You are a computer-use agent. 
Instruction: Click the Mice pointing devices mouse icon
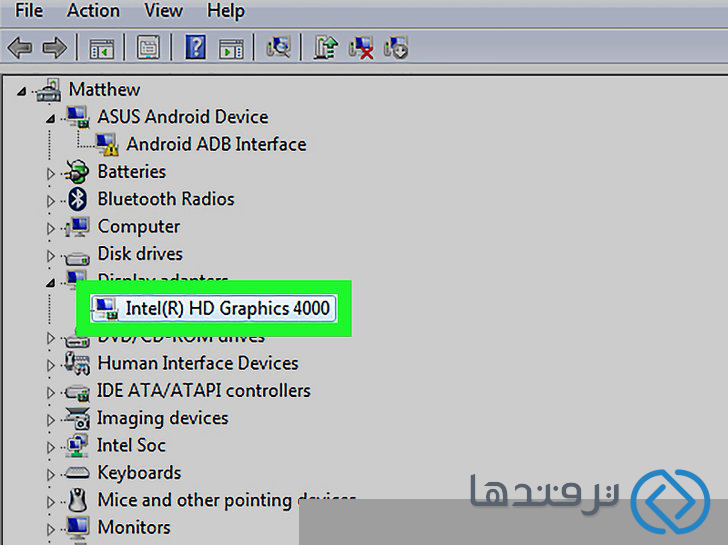click(x=78, y=500)
